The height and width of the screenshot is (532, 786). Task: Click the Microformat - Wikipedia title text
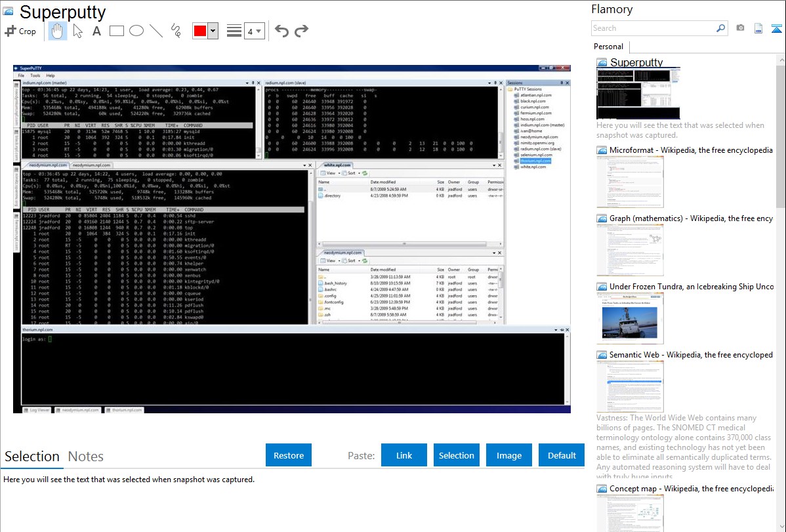tap(691, 150)
